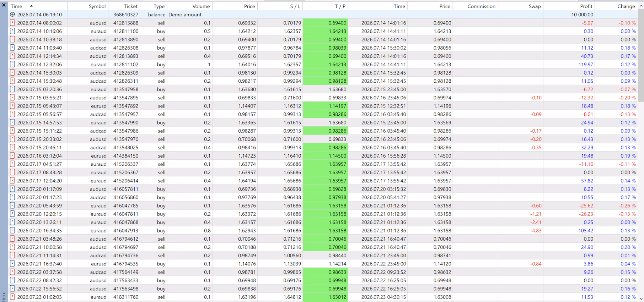This screenshot has width=644, height=302.
Task: Click the sell order icon for ticket 415206337
Action: [x=12, y=164]
